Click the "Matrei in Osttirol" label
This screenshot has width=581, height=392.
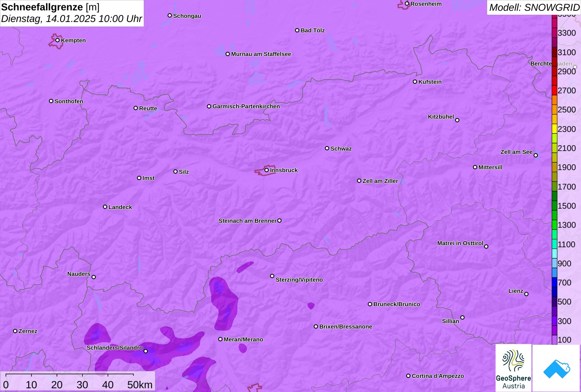tap(460, 243)
